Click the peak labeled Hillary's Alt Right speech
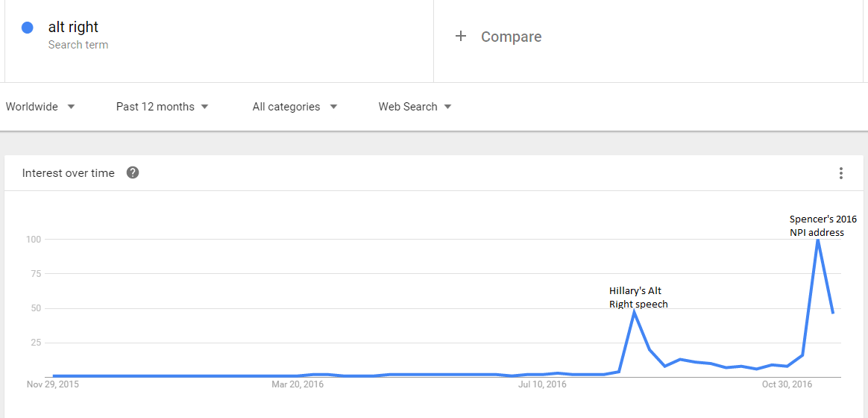 coord(635,311)
